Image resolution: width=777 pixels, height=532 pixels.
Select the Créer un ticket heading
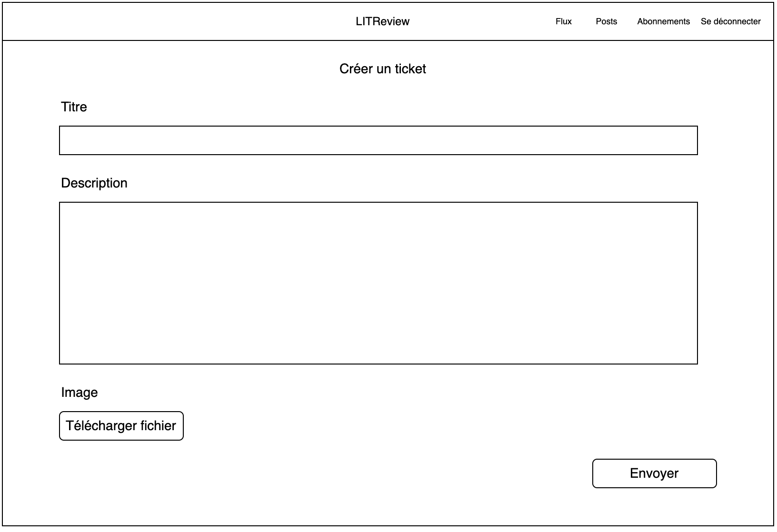coord(382,69)
